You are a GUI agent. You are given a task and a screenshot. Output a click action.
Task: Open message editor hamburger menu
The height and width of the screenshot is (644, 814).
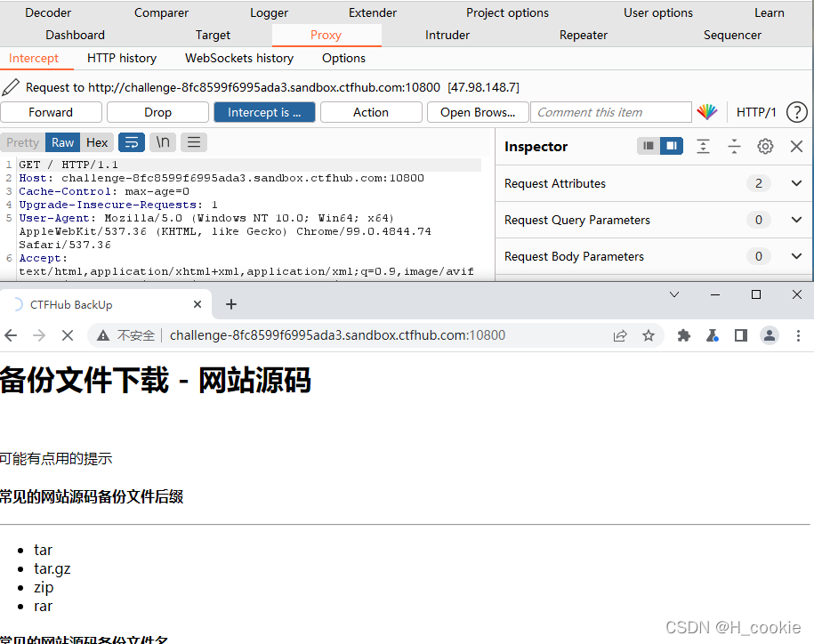click(194, 142)
